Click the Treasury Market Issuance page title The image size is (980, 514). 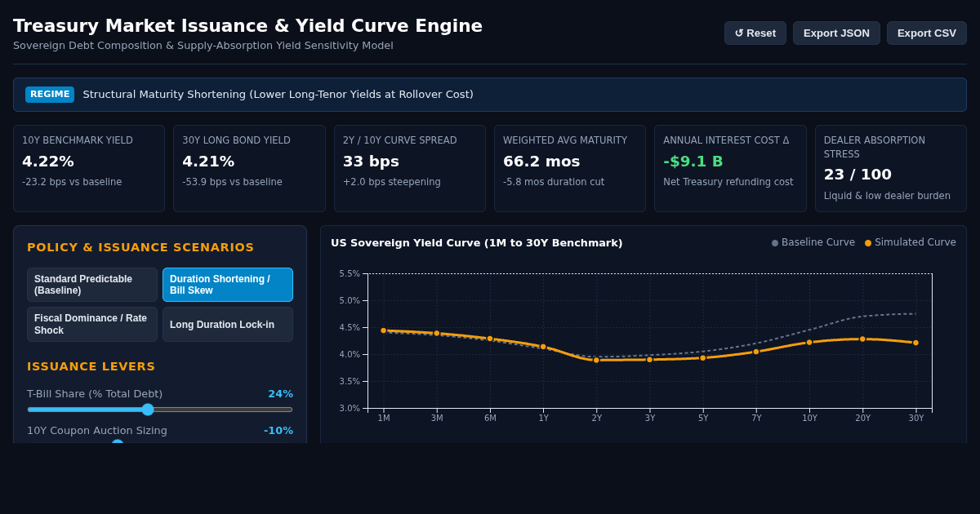pyautogui.click(x=247, y=26)
